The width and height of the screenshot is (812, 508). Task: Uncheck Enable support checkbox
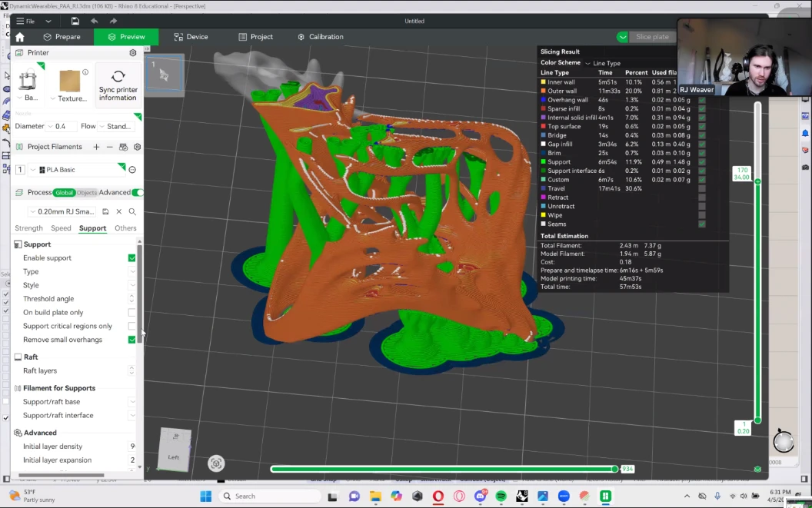click(x=132, y=258)
